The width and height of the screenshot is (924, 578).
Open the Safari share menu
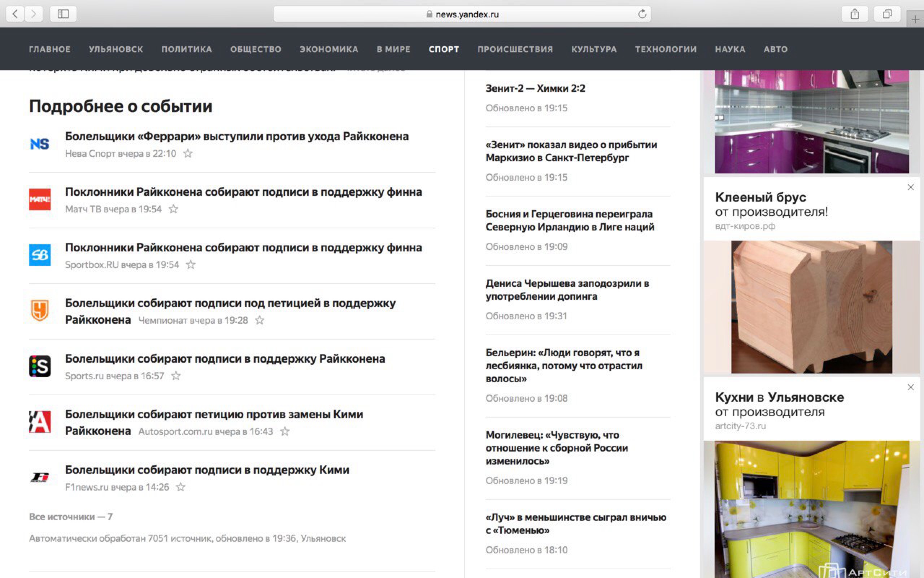[x=855, y=14]
